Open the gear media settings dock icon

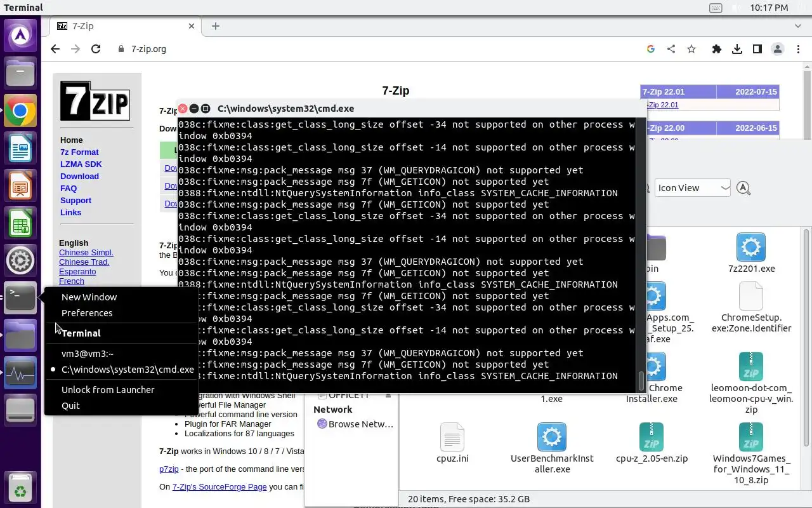(20, 260)
